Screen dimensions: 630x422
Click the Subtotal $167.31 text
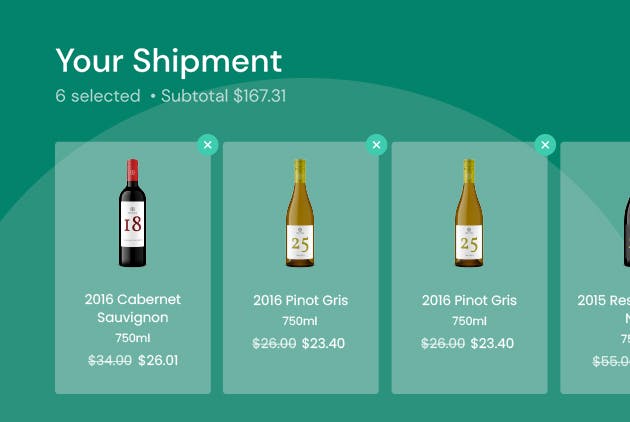(224, 96)
